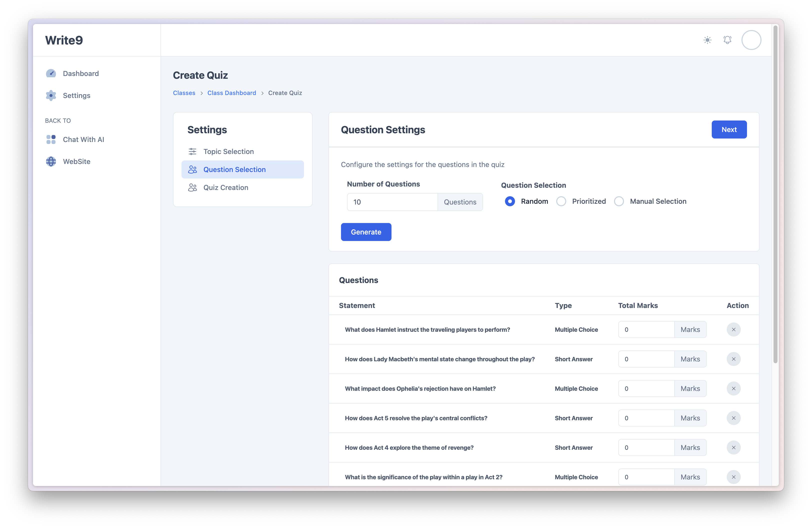The height and width of the screenshot is (528, 812).
Task: Choose the Manual Selection radio option
Action: [x=619, y=201]
